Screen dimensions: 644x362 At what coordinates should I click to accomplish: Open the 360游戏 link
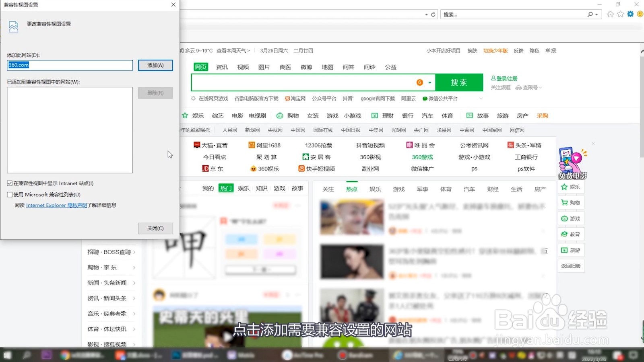[x=422, y=157]
